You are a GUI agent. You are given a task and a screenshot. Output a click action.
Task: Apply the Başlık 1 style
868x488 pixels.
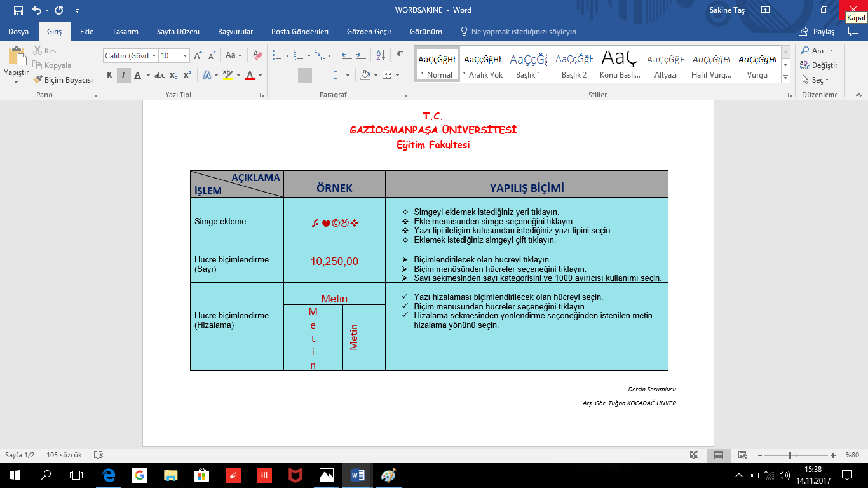point(528,65)
